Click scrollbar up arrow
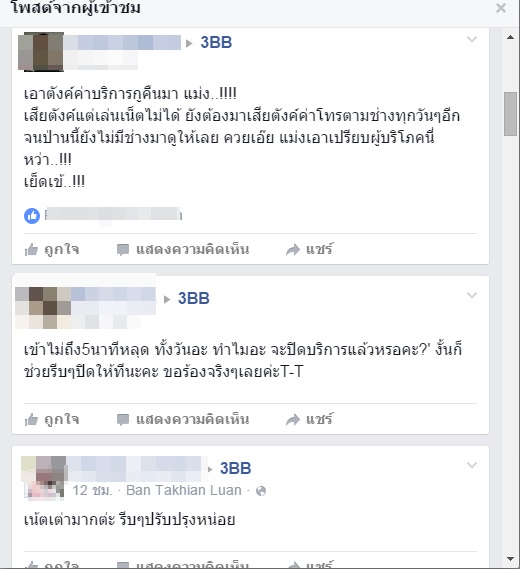 (x=511, y=37)
